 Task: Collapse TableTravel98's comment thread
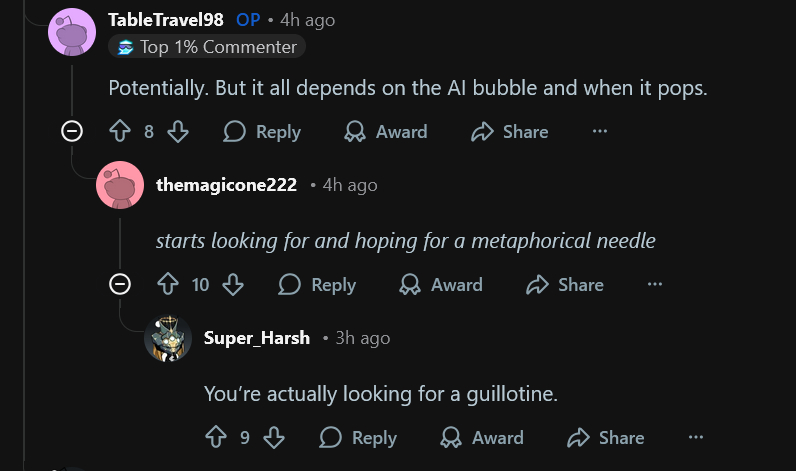point(72,131)
